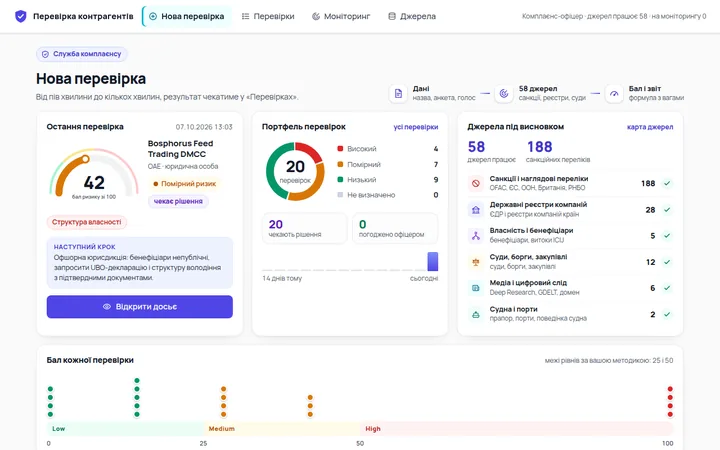Image resolution: width=720 pixels, height=450 pixels.
Task: Click the red High segment of donut chart
Action: [310, 152]
